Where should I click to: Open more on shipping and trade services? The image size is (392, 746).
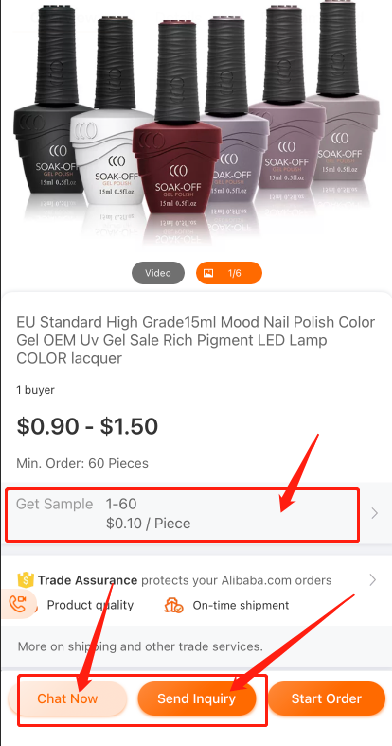click(x=140, y=647)
